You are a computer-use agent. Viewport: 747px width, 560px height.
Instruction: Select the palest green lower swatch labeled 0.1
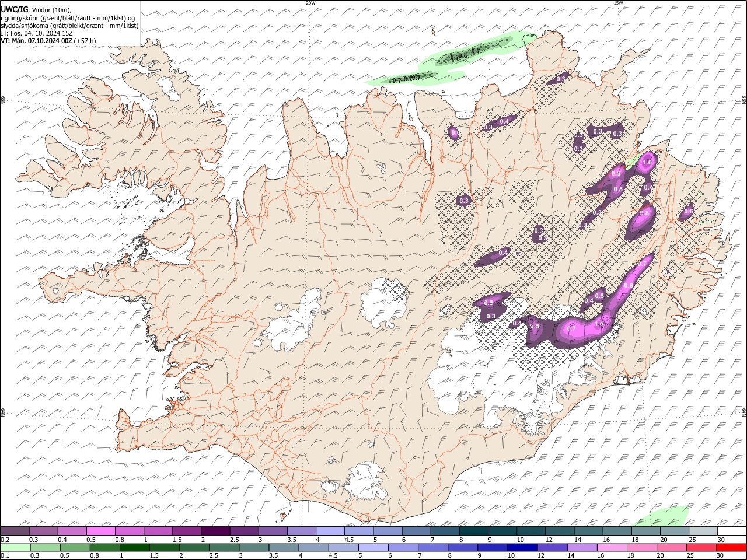(x=15, y=547)
